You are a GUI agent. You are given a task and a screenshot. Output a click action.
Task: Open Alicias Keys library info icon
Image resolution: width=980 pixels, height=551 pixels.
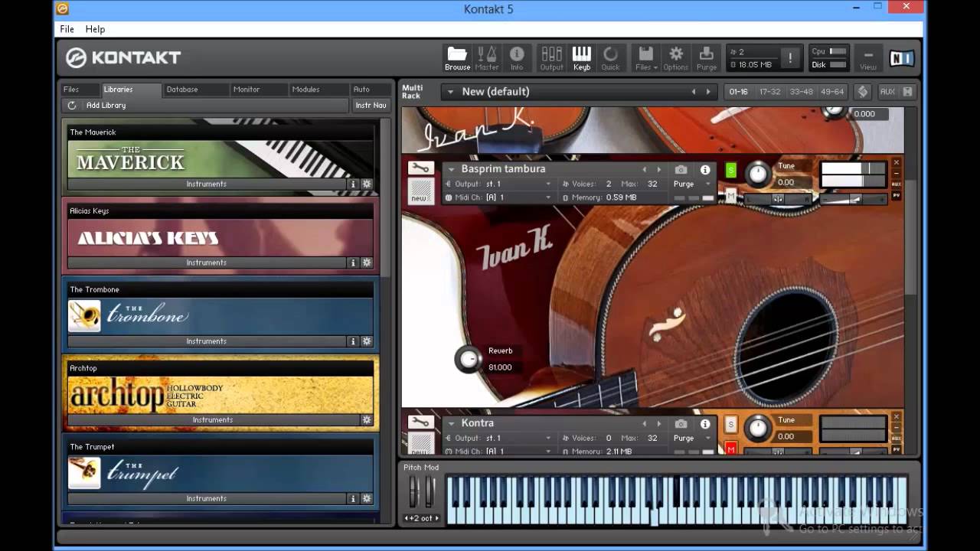(353, 262)
